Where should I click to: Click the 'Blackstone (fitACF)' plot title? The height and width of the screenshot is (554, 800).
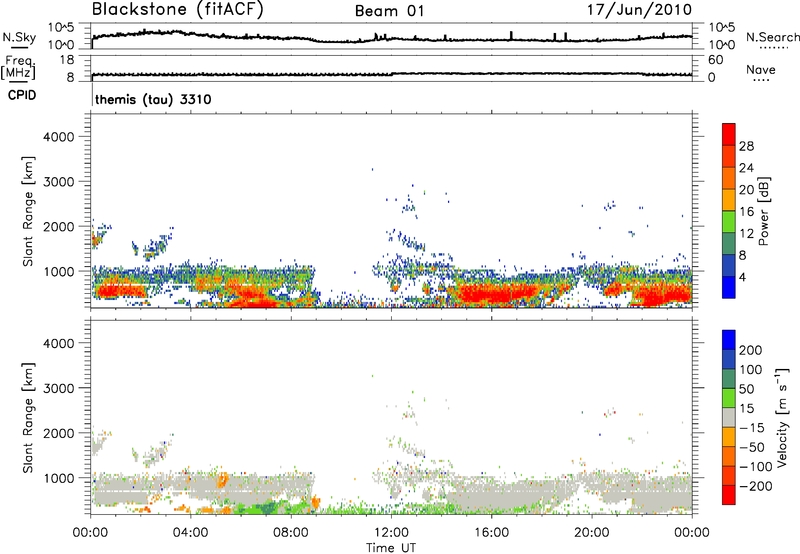coord(177,9)
